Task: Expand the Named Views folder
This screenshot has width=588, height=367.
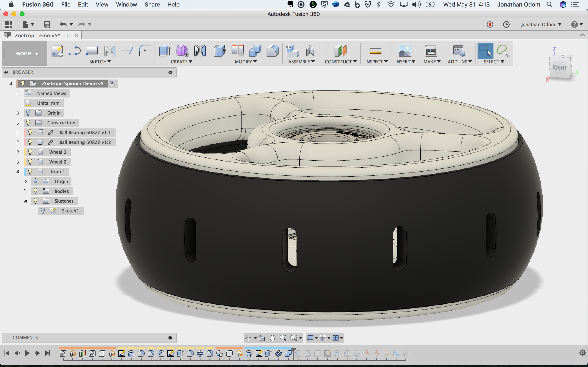Action: [18, 93]
